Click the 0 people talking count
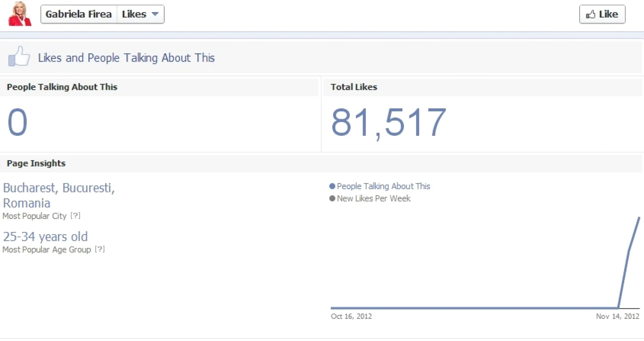644x341 pixels. 17,122
